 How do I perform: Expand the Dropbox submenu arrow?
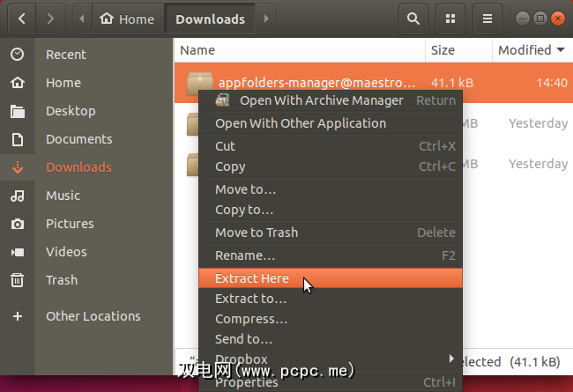[452, 359]
